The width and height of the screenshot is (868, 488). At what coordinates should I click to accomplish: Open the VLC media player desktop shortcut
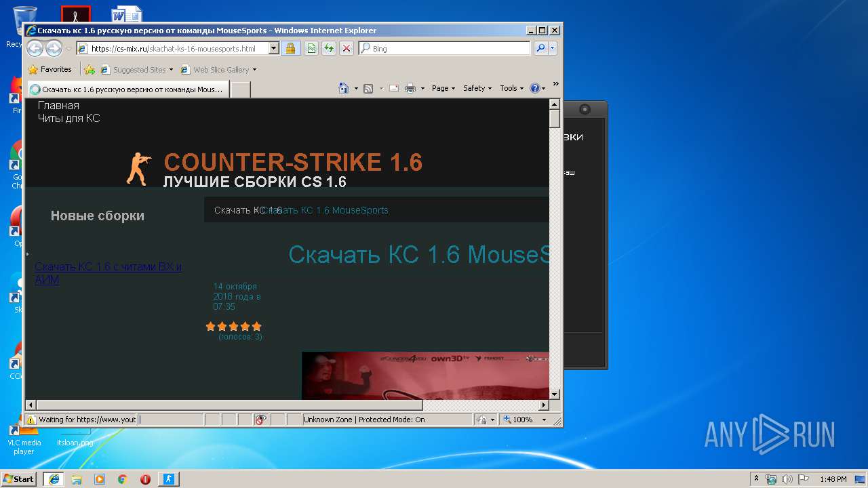click(24, 439)
